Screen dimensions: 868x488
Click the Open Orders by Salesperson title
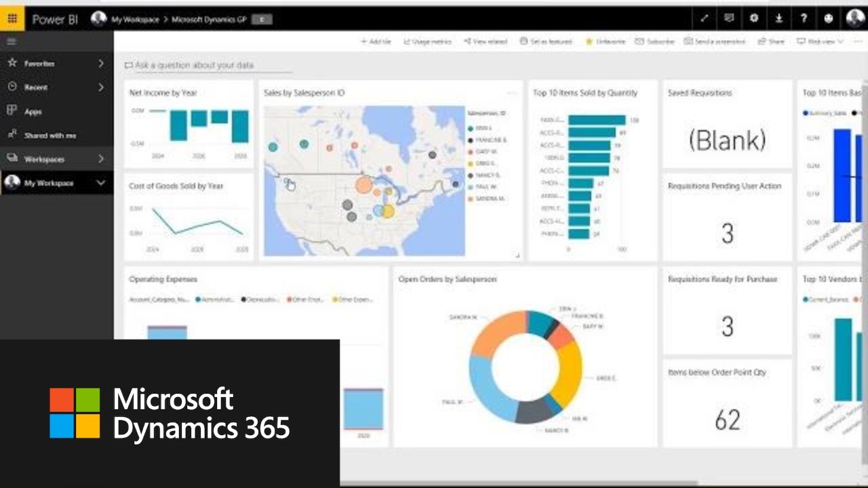pyautogui.click(x=448, y=279)
